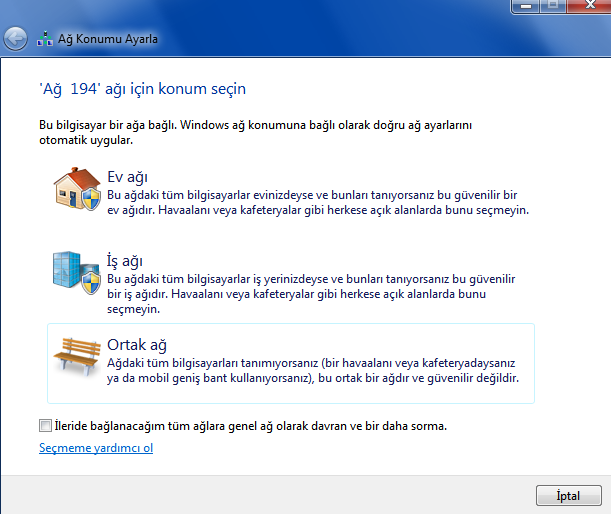Click the back arrow button
This screenshot has width=611, height=514.
point(15,39)
